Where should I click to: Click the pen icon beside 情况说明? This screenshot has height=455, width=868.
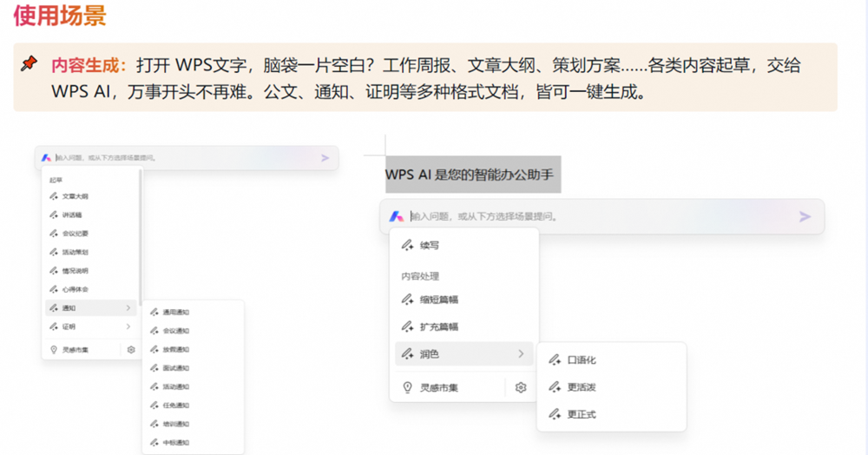54,271
